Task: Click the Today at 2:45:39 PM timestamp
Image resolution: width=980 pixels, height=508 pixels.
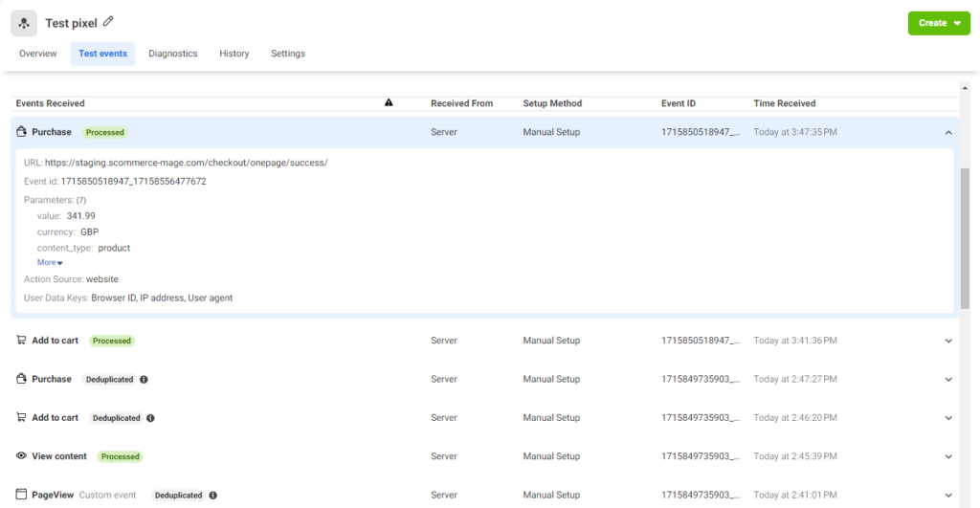Action: 795,456
